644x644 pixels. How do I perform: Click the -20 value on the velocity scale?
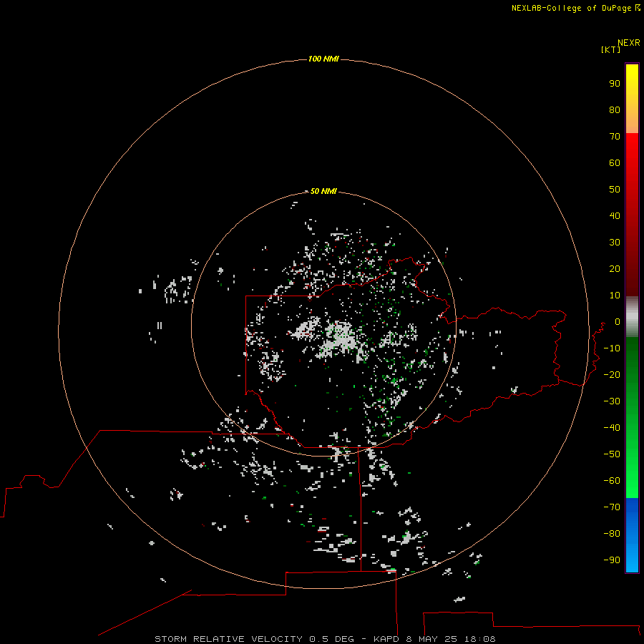point(612,375)
